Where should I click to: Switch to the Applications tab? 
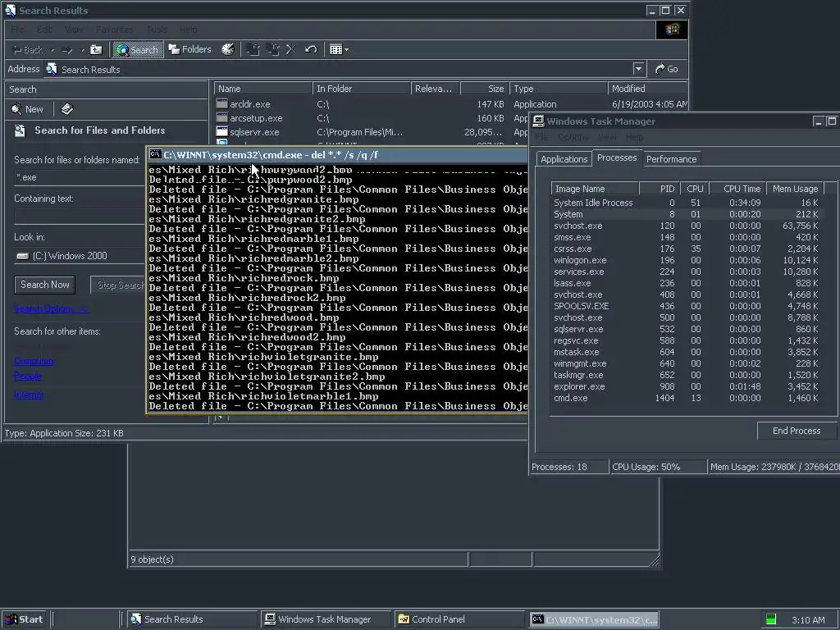[564, 159]
